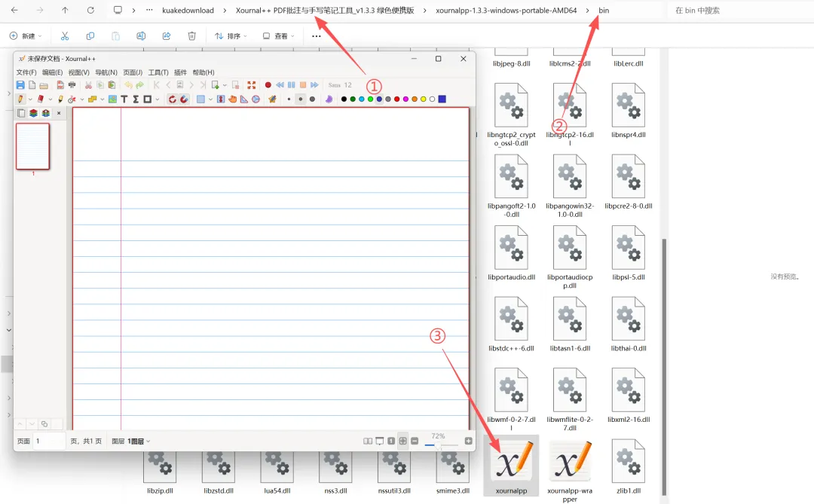This screenshot has width=814, height=504.
Task: Open the Tools menu 工具(T)
Action: [158, 72]
